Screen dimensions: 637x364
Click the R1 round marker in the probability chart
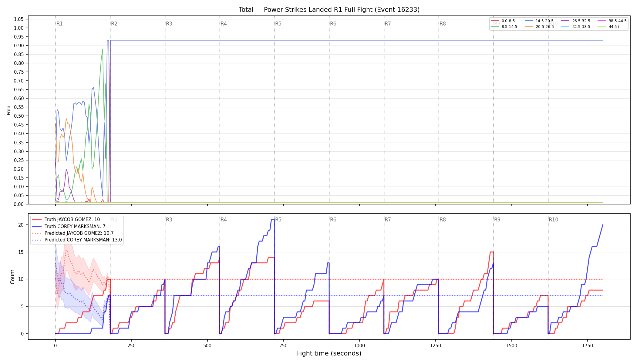click(59, 24)
